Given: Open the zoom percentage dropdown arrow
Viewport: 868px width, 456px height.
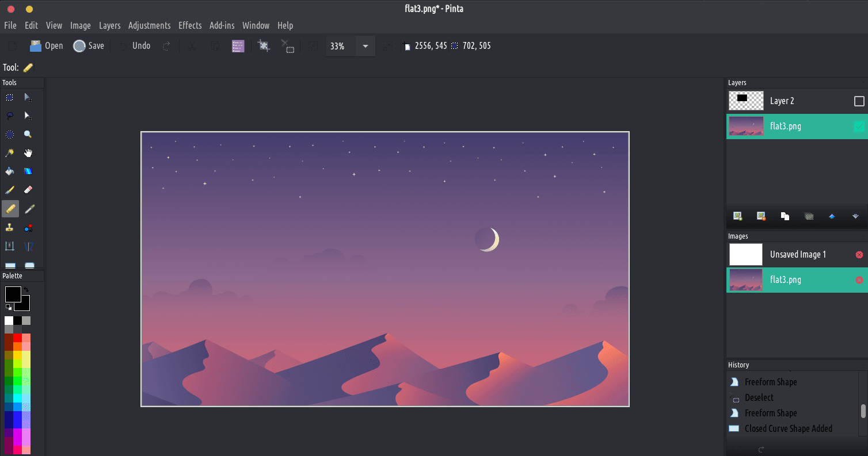Looking at the screenshot, I should coord(365,46).
